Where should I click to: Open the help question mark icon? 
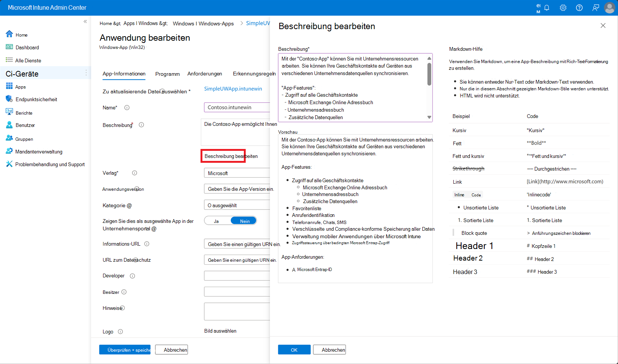click(x=579, y=8)
